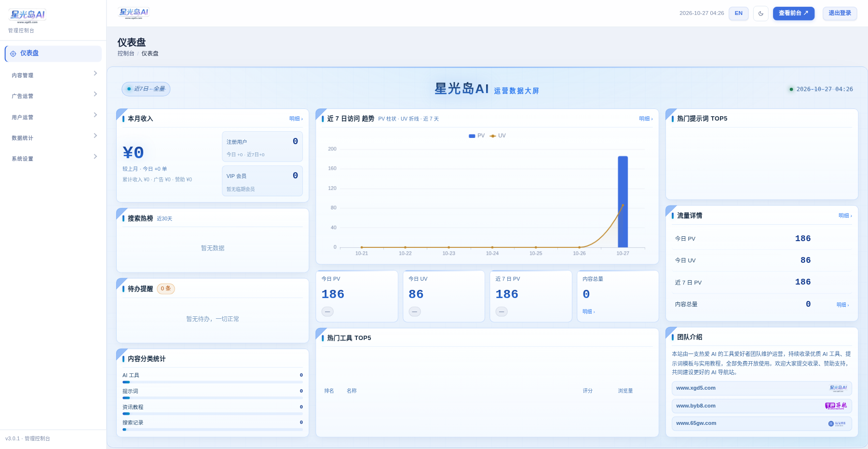Open 明细 link in 本月收入 card

(x=296, y=119)
